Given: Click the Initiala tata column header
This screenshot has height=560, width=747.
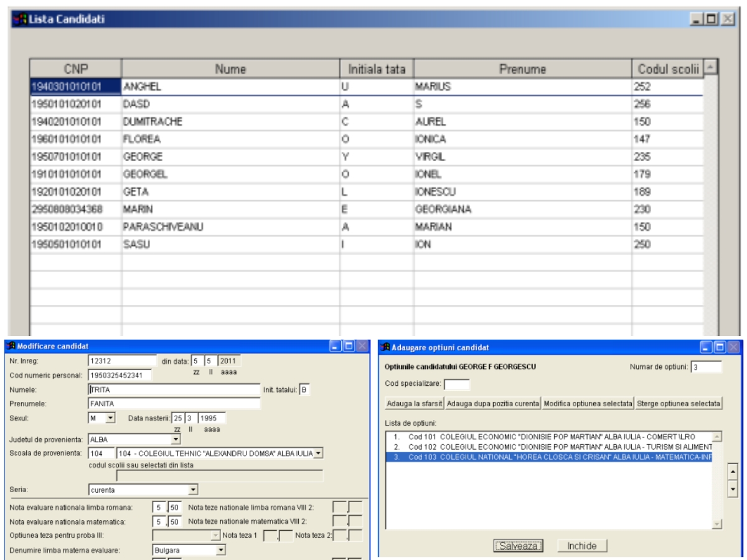Looking at the screenshot, I should pyautogui.click(x=377, y=69).
